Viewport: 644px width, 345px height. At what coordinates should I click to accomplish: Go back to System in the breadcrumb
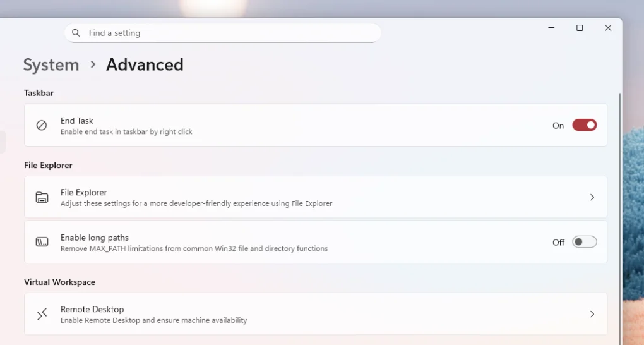tap(51, 64)
